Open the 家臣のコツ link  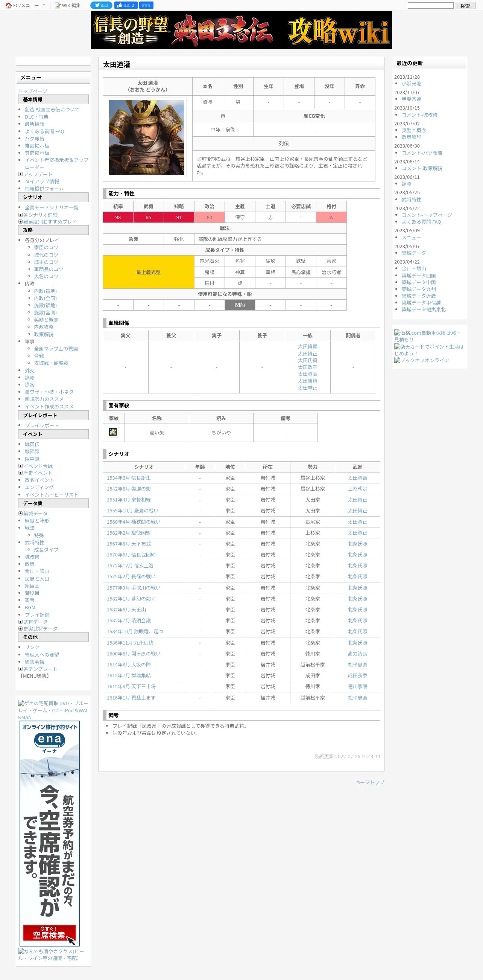coord(46,247)
